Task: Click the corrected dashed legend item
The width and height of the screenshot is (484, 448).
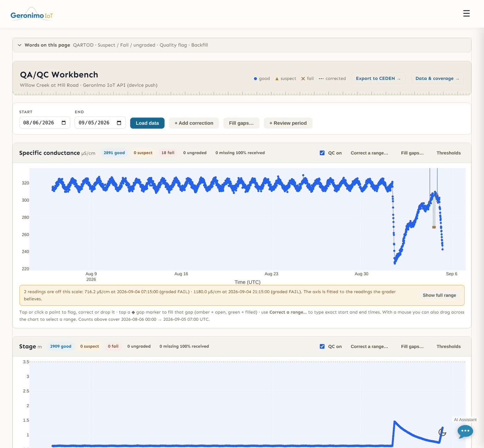Action: (332, 78)
